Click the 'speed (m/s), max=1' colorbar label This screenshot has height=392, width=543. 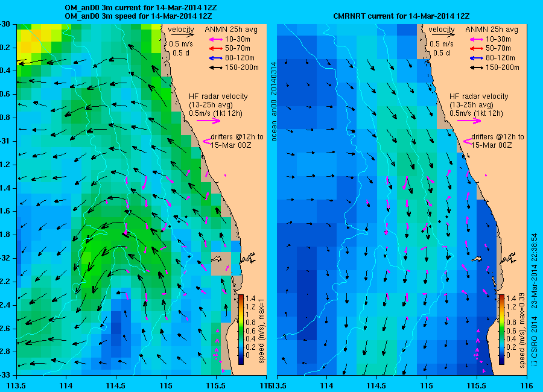point(262,330)
